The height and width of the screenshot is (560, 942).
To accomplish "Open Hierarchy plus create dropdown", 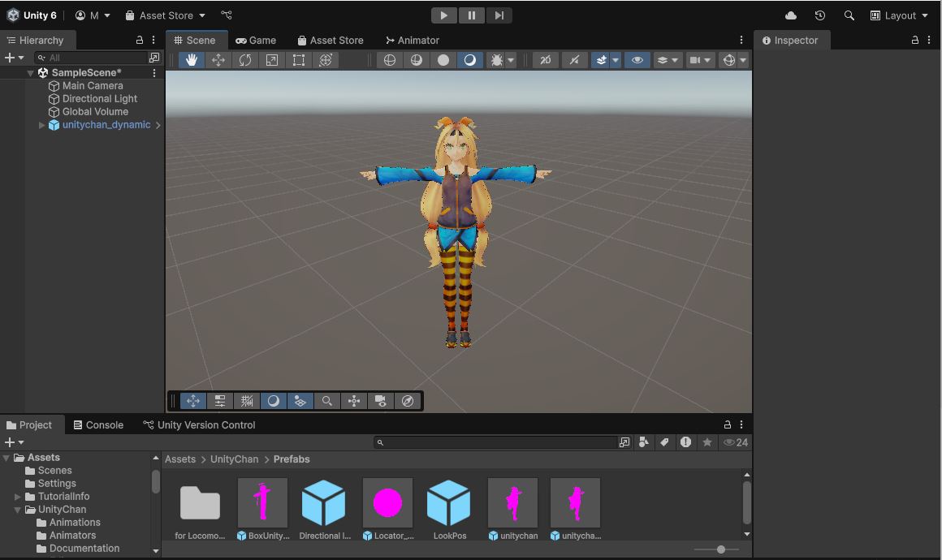I will point(15,58).
